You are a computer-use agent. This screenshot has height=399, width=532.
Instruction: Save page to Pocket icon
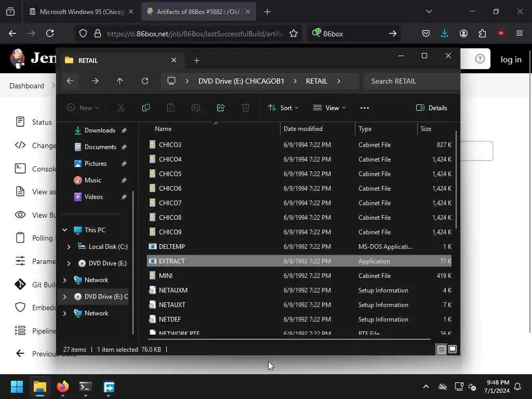tap(426, 33)
